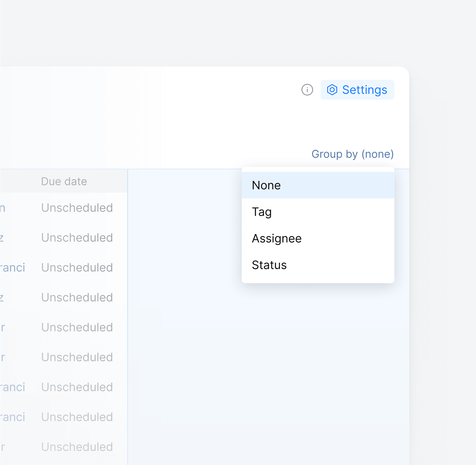Viewport: 476px width, 465px height.
Task: Click the info circle icon
Action: (x=307, y=90)
